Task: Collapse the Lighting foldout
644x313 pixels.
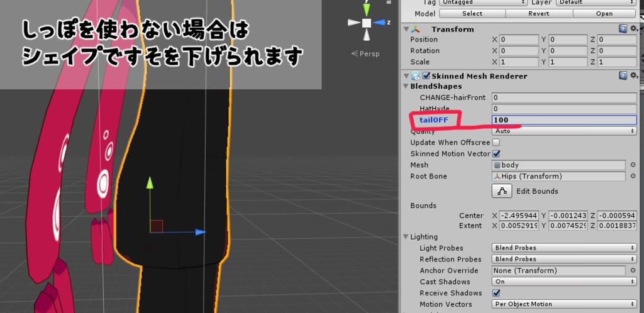Action: pyautogui.click(x=406, y=237)
